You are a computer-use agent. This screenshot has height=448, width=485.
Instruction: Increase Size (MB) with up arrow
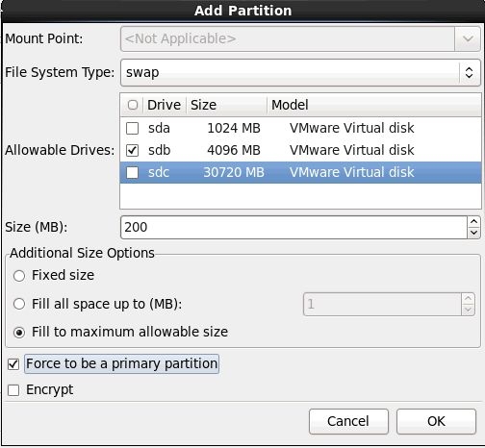(x=473, y=222)
